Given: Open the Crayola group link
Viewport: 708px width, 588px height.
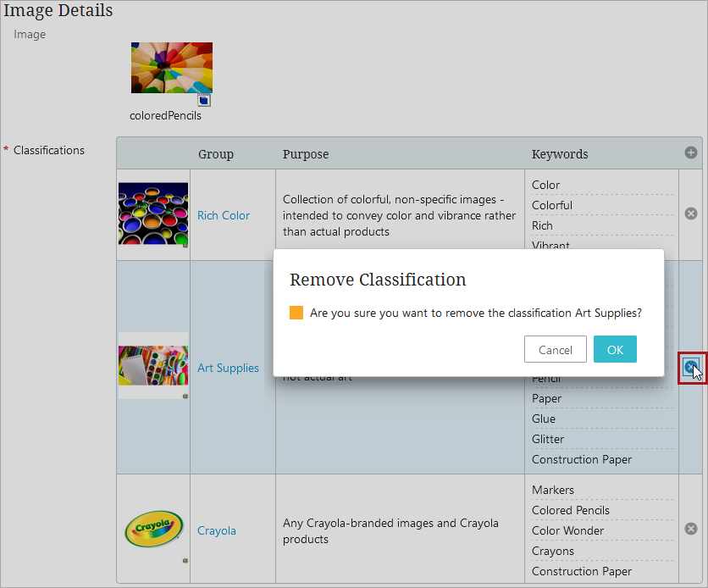Looking at the screenshot, I should [x=217, y=530].
